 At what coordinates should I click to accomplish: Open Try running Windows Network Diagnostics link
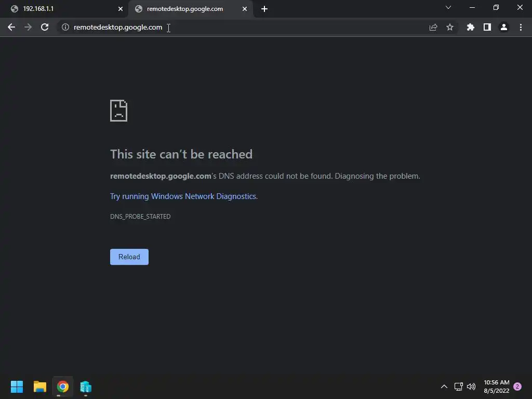tap(183, 196)
